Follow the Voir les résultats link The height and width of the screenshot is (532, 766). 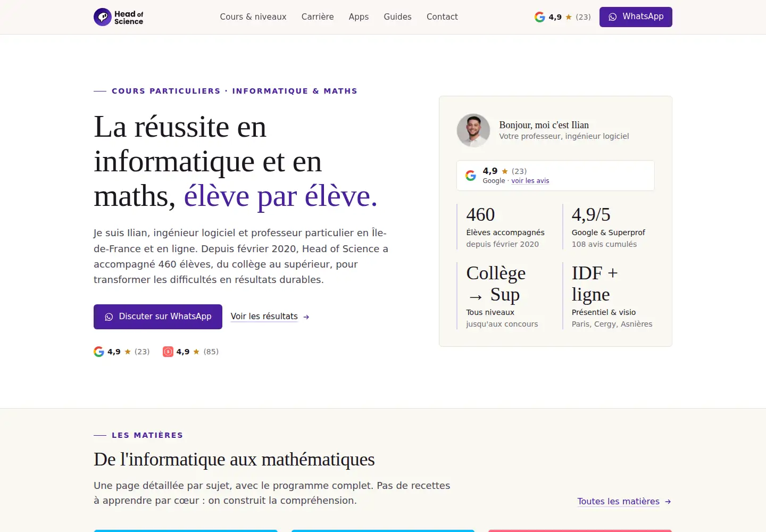coord(270,317)
